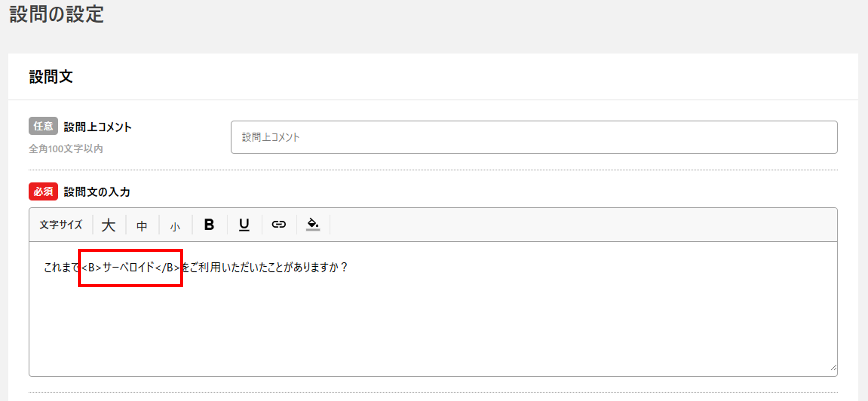Open the paint bucket color icon

(x=313, y=225)
